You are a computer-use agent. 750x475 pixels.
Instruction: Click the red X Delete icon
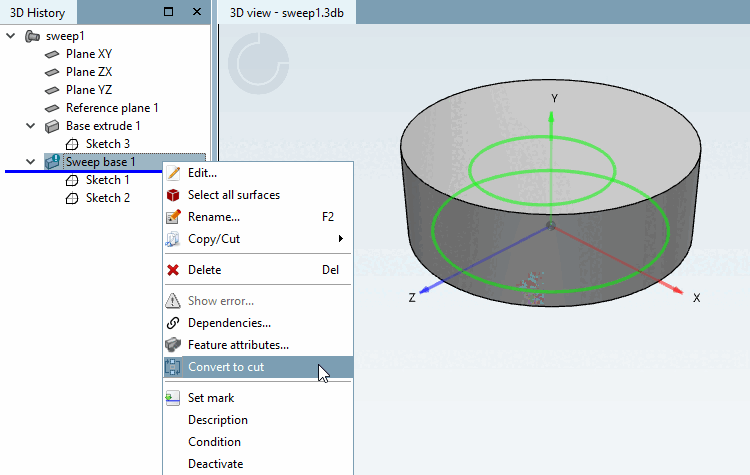click(x=173, y=270)
